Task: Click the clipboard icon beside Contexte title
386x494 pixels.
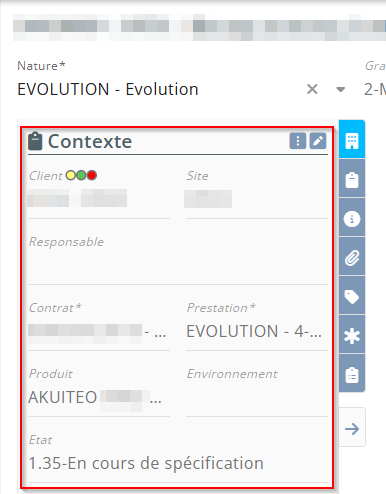Action: 35,141
